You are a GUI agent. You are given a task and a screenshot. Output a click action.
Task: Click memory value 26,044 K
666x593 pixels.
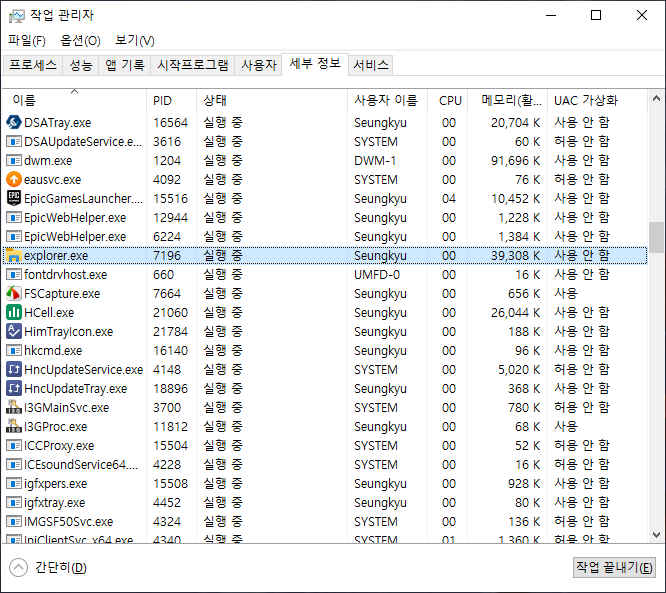coord(516,313)
